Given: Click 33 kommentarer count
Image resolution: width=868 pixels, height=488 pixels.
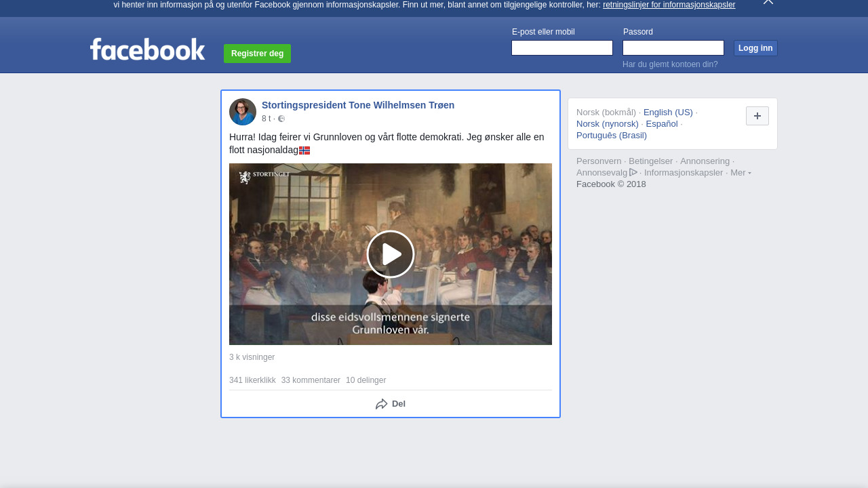Looking at the screenshot, I should tap(311, 380).
